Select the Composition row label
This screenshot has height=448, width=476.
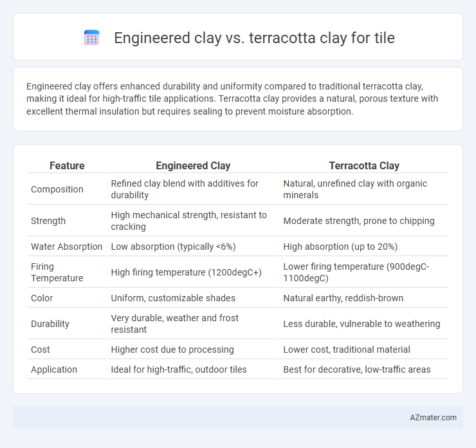(57, 189)
